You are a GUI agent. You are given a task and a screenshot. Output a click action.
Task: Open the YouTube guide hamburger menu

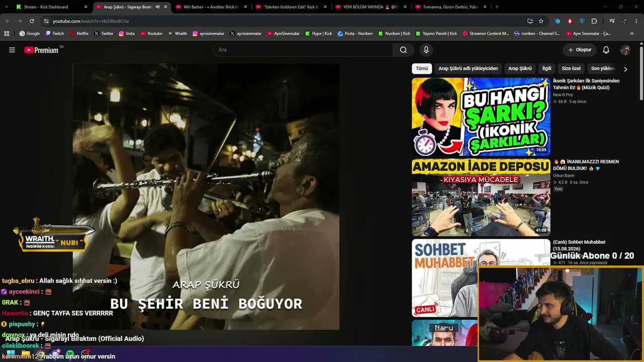click(12, 50)
